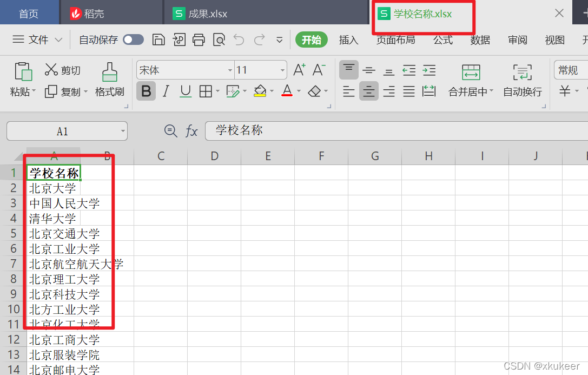Click the Copy icon
Viewport: 588px width, 375px height.
tap(51, 91)
